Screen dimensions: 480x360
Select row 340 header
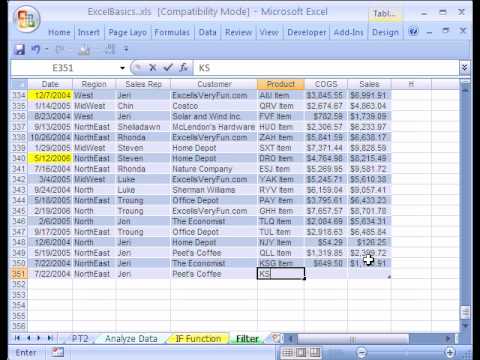point(19,158)
